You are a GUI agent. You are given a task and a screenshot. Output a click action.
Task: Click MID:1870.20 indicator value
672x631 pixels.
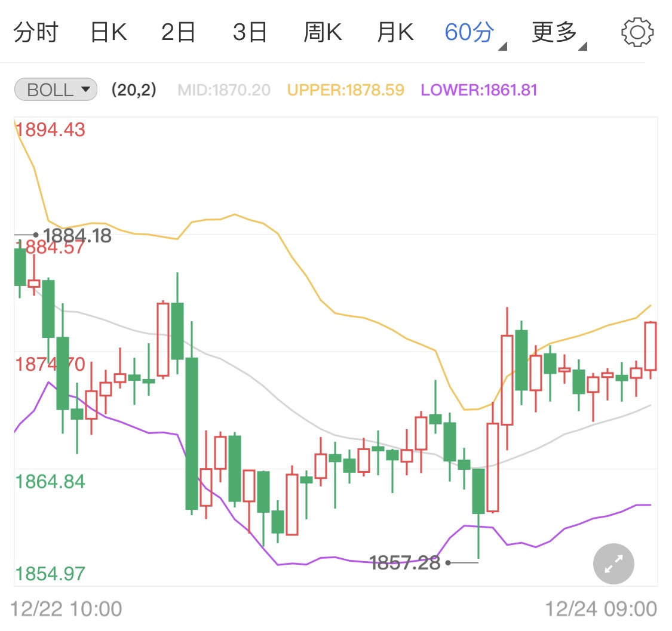click(x=224, y=90)
